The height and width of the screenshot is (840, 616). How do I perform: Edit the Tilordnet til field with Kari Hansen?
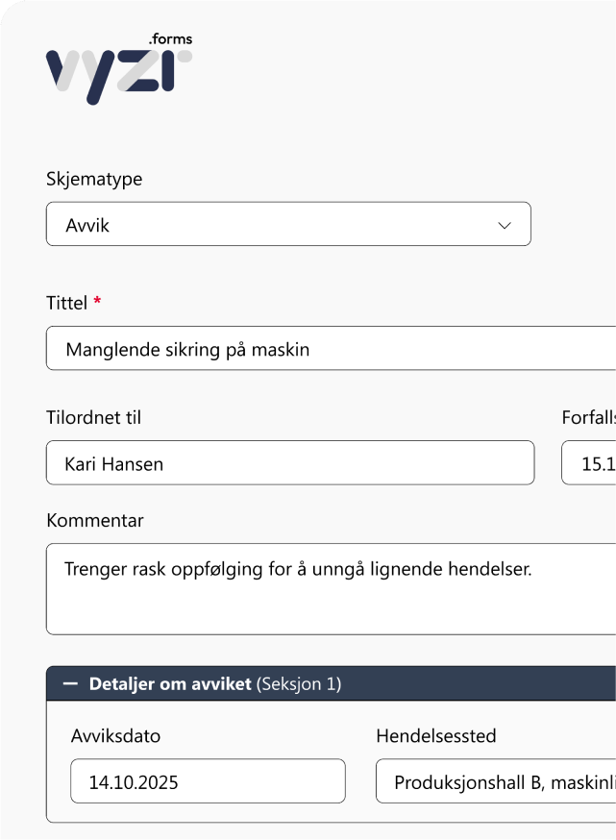[x=288, y=462]
